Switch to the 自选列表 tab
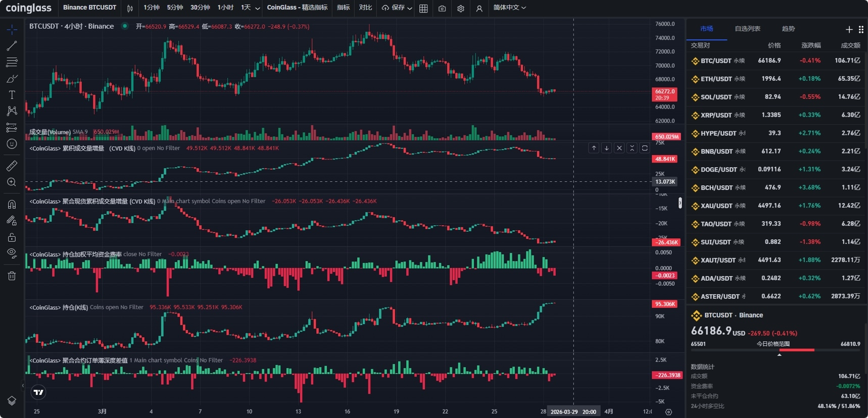Screen dimensions: 868x418 pyautogui.click(x=747, y=29)
